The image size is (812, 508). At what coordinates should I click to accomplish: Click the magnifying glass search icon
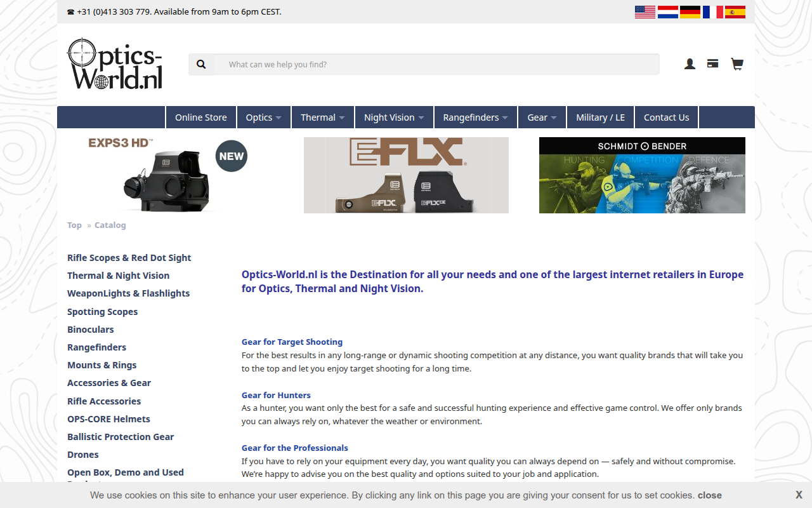coord(201,64)
